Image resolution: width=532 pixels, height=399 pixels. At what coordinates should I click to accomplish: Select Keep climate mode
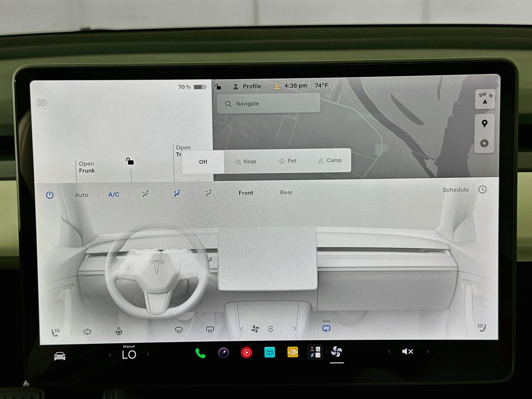(245, 161)
